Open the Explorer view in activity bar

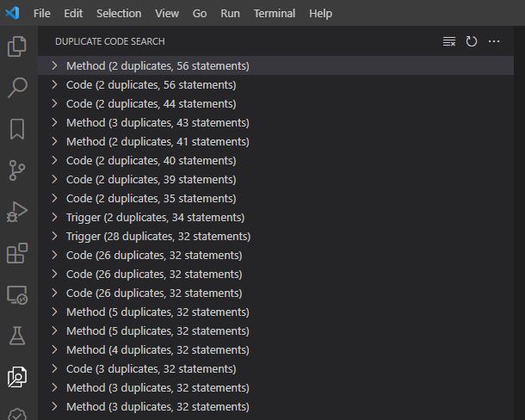click(16, 46)
